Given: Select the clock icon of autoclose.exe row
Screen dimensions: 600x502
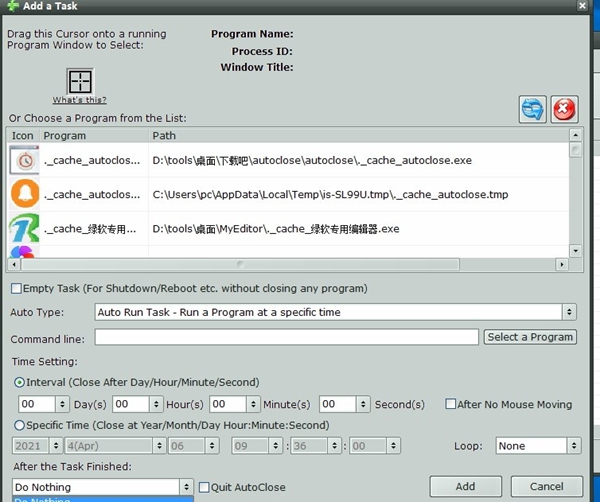Looking at the screenshot, I should click(x=24, y=160).
